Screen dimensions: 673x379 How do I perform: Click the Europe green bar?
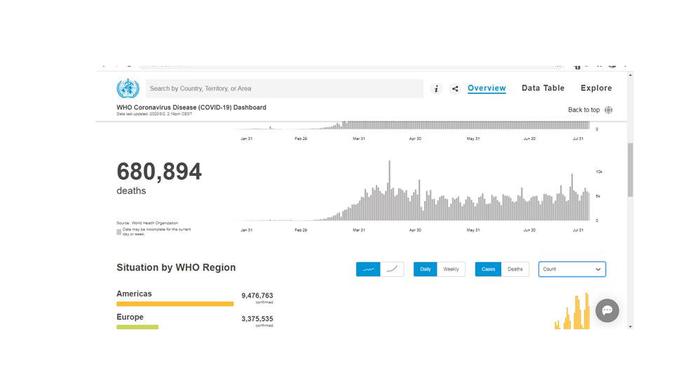(137, 327)
